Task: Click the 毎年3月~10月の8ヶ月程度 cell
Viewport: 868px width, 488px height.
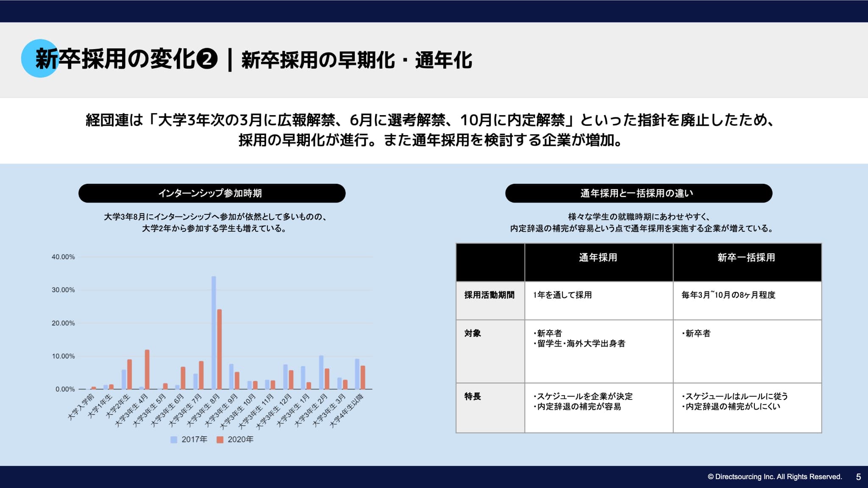Action: click(728, 295)
